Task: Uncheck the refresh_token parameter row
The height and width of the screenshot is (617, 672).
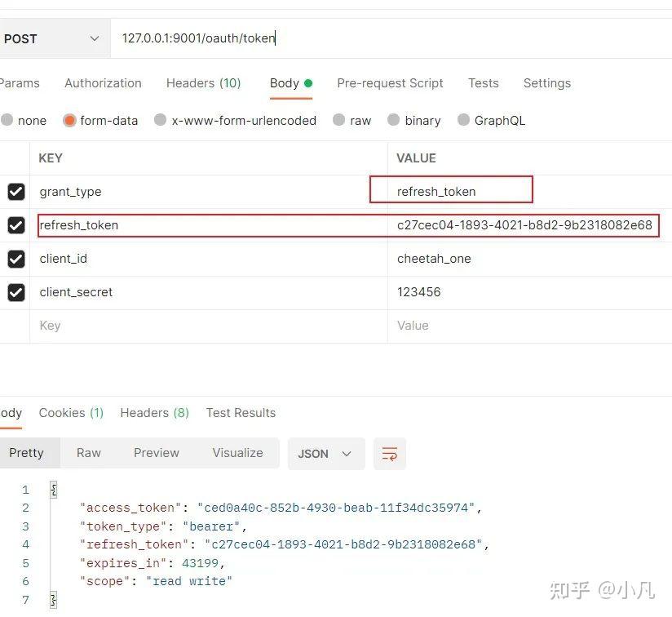Action: click(x=15, y=224)
